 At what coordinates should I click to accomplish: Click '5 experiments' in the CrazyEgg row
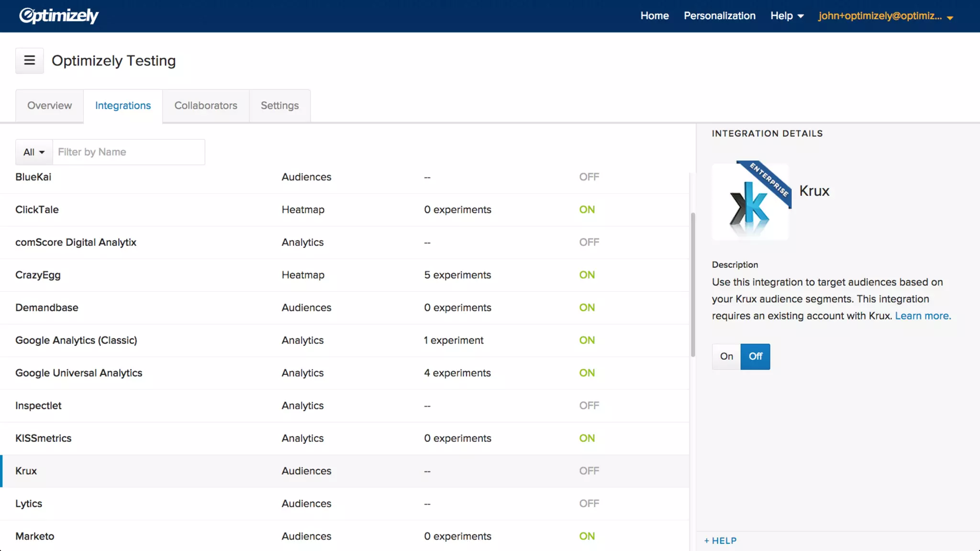click(x=457, y=275)
